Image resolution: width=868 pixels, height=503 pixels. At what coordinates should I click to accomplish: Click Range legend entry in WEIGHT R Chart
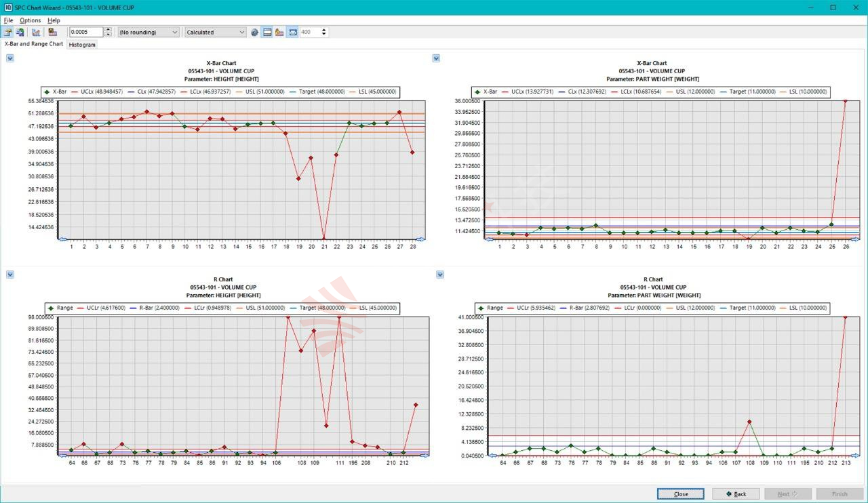[x=490, y=308]
